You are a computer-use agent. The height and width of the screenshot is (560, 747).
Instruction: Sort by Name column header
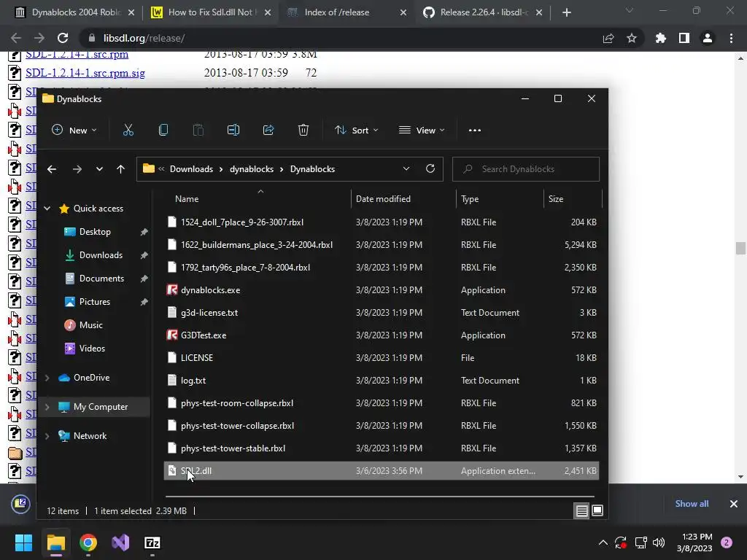pos(187,199)
